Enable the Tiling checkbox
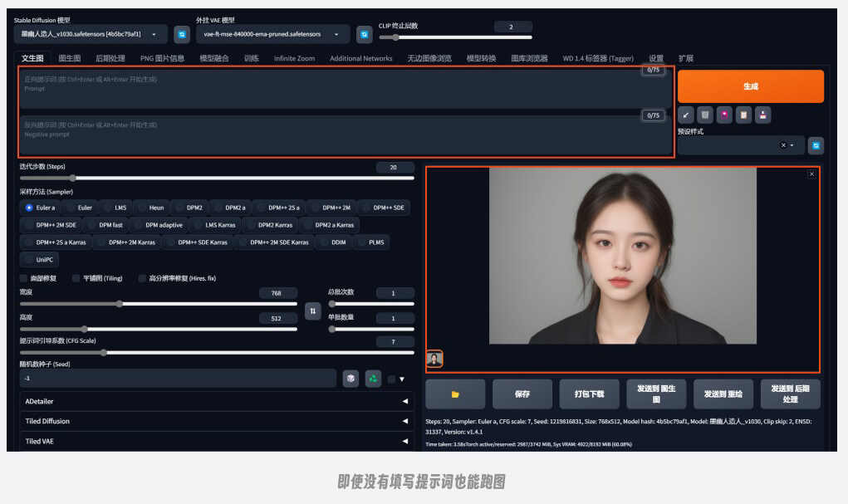 76,278
